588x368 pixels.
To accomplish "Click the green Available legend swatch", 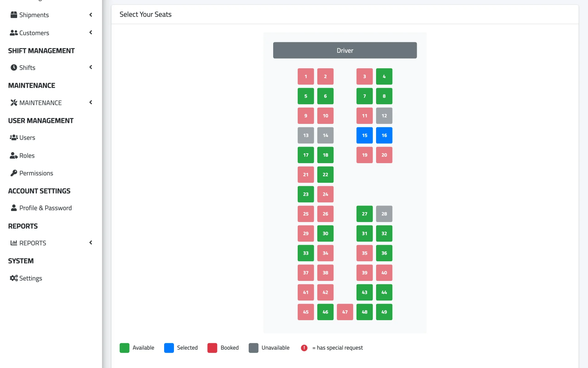I will point(124,348).
